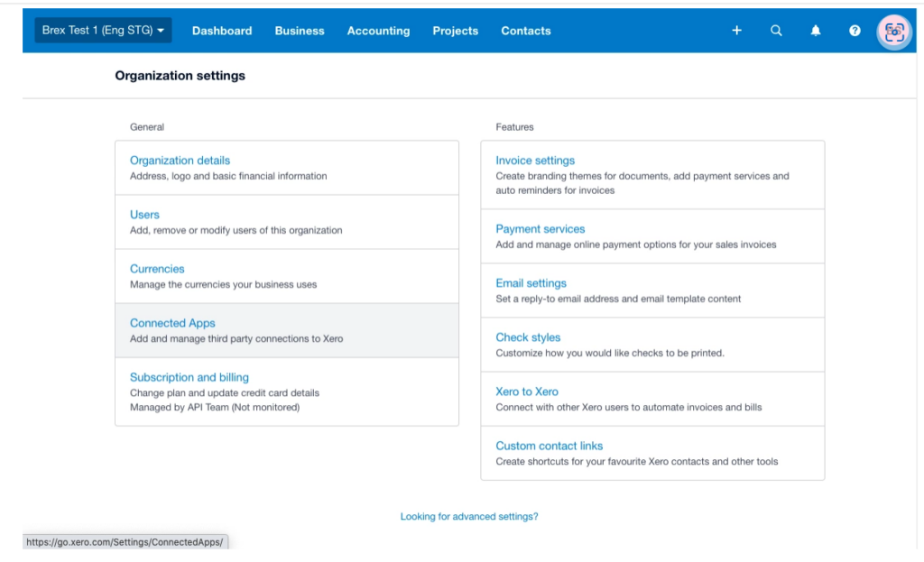Screen dimensions: 924x562
Task: Open the help question mark icon
Action: click(854, 30)
